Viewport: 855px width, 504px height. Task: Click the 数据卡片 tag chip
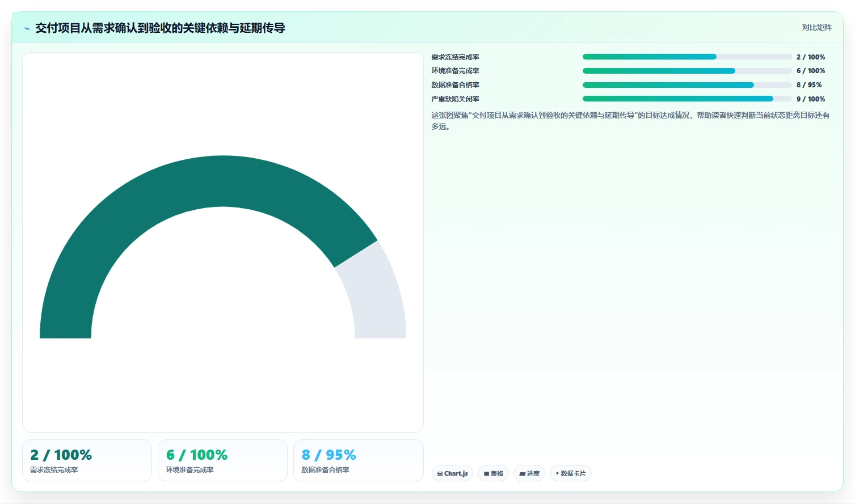(571, 473)
